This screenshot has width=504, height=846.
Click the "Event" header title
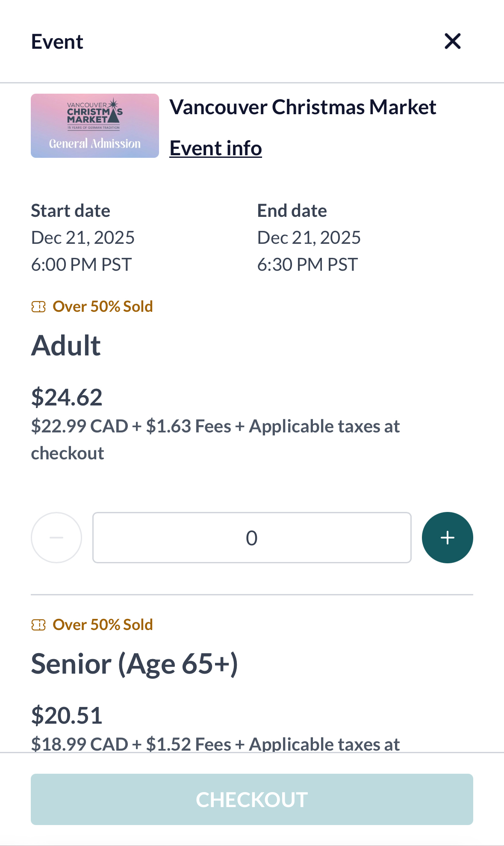coord(57,42)
